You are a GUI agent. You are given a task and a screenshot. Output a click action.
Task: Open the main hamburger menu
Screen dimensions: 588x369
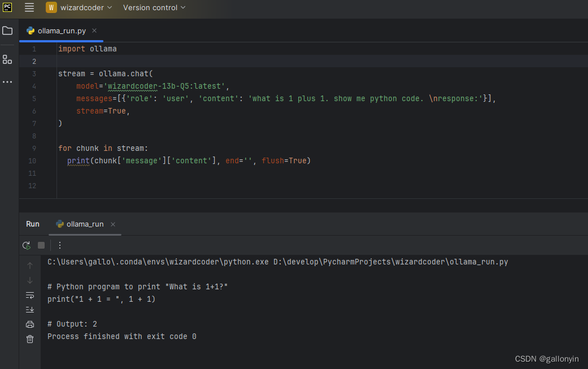pyautogui.click(x=29, y=7)
